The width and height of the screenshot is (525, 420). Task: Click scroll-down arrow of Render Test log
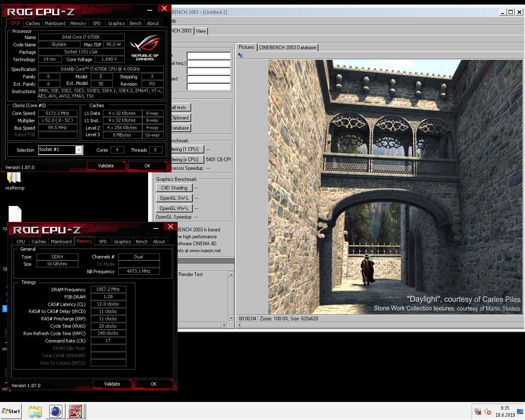point(231,318)
